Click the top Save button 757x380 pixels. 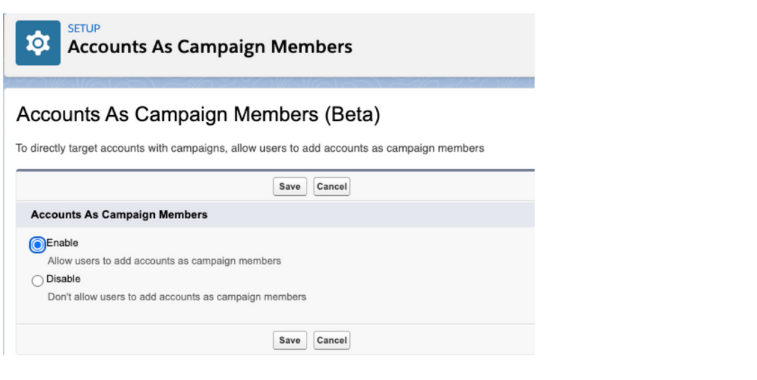point(290,186)
